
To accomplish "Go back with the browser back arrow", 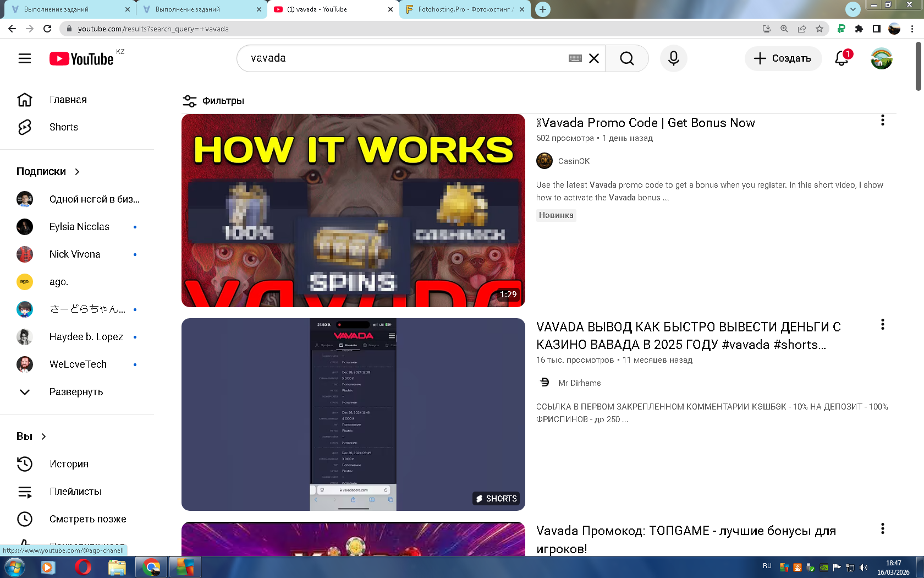I will 12,29.
